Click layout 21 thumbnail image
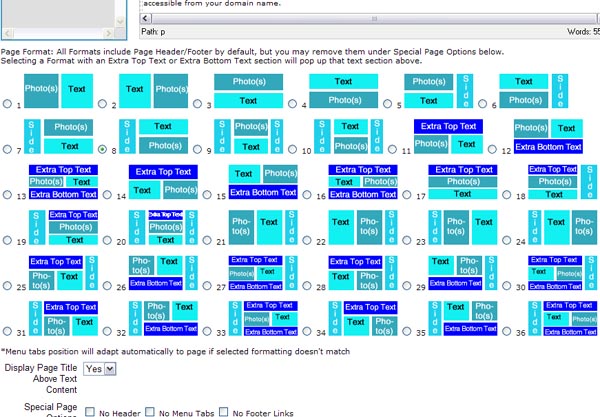The width and height of the screenshot is (600, 417). 263,227
